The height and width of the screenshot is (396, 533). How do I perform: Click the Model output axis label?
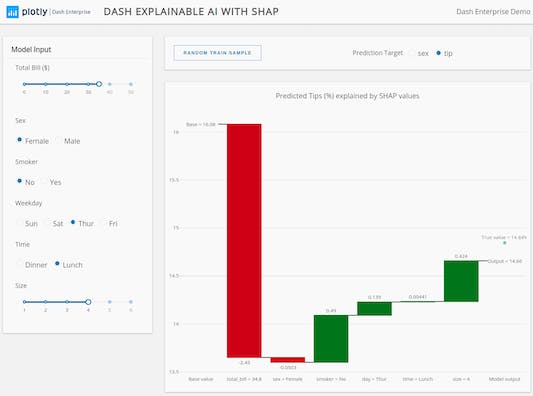[505, 379]
